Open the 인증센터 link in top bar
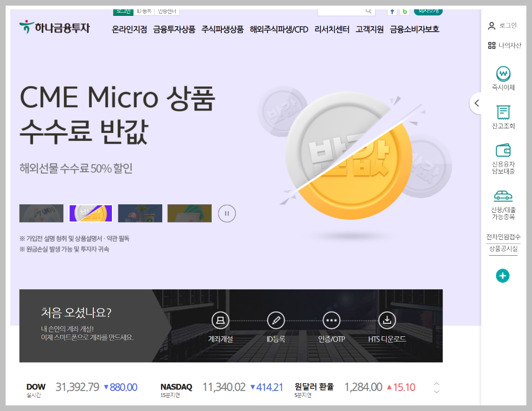 click(167, 12)
